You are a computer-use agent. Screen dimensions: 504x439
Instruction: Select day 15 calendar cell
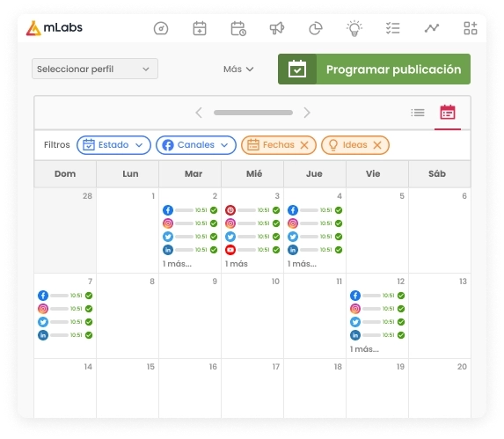pos(128,388)
